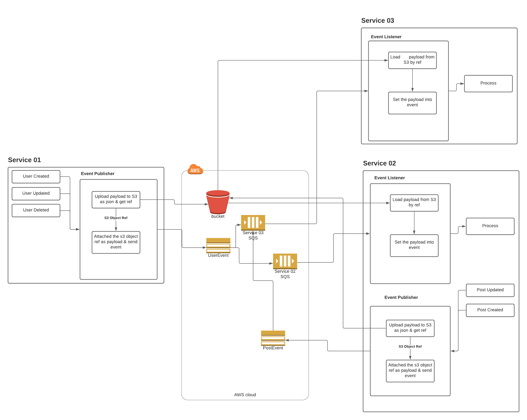Select Service 02 Attached the s3 object ref box

pos(410,370)
